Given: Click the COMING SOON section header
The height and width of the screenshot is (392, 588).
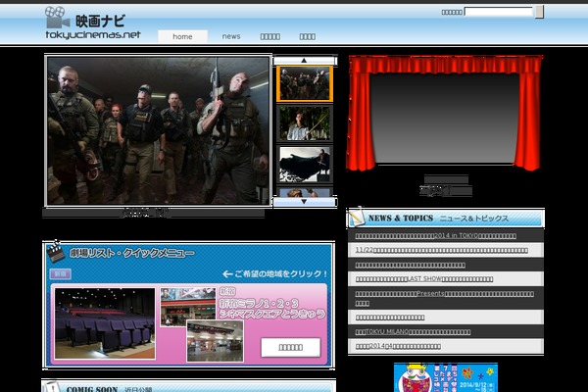Looking at the screenshot, I should pos(188,386).
